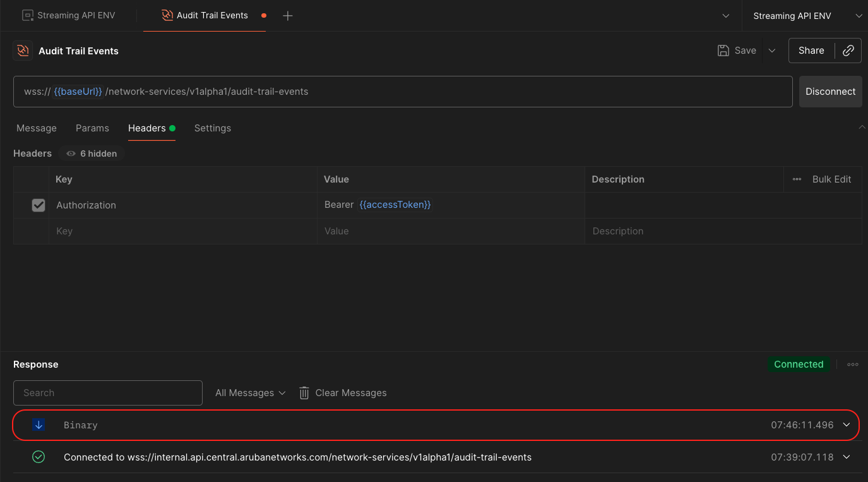Switch to Streaming API ENV tab
This screenshot has height=482, width=868.
(x=69, y=16)
